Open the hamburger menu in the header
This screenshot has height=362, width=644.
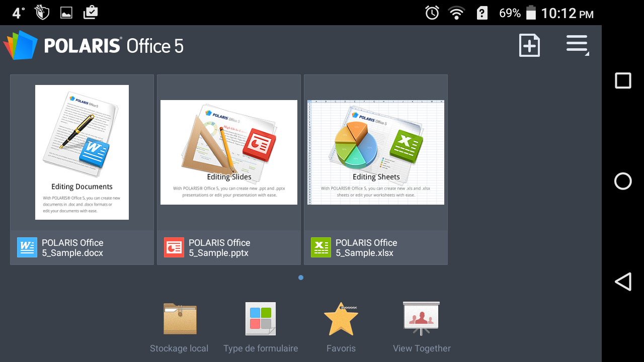pyautogui.click(x=577, y=44)
